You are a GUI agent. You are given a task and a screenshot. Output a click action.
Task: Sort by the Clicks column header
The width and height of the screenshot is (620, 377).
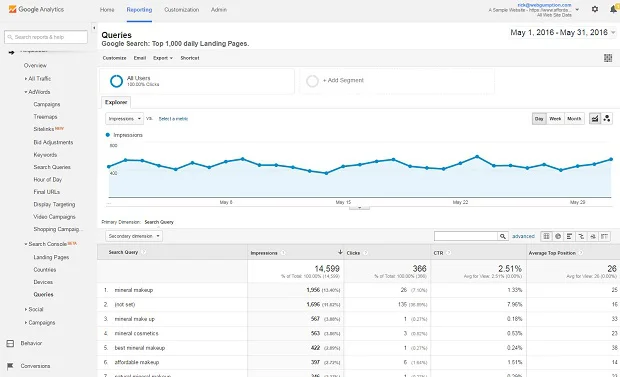(353, 253)
